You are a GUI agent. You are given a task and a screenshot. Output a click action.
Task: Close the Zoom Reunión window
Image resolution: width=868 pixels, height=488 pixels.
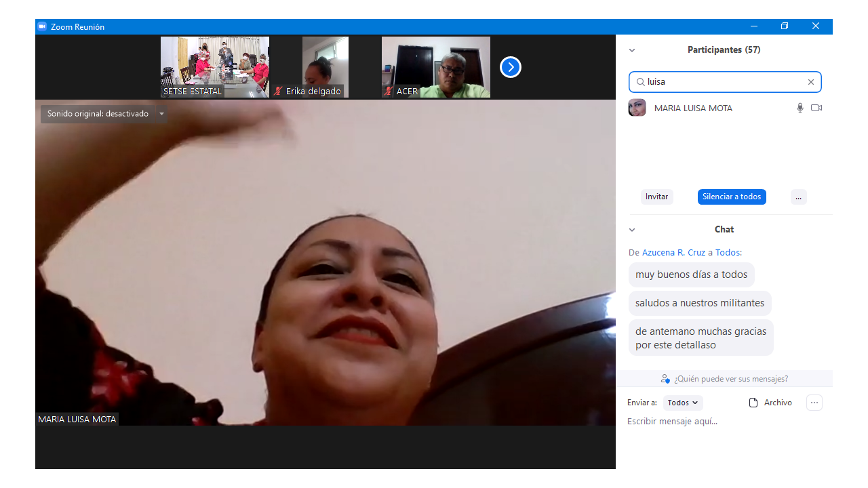pos(816,26)
